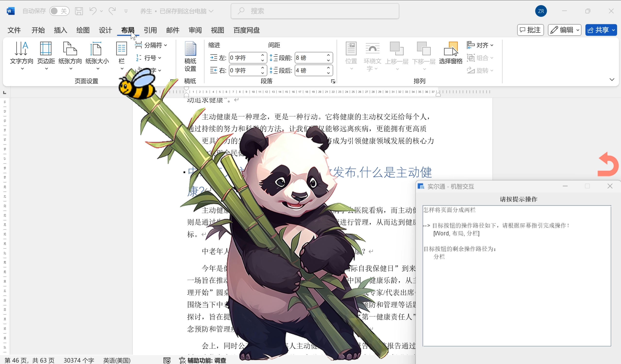Screen dimensions: 621x364
Task: Close the 实尔通 - 机智交互 window
Action: coord(610,186)
